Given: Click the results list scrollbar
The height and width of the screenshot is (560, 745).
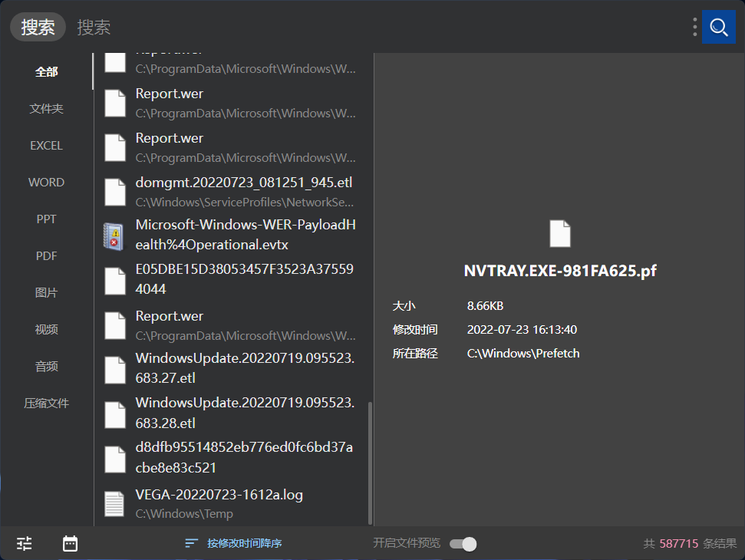Looking at the screenshot, I should click(x=370, y=463).
